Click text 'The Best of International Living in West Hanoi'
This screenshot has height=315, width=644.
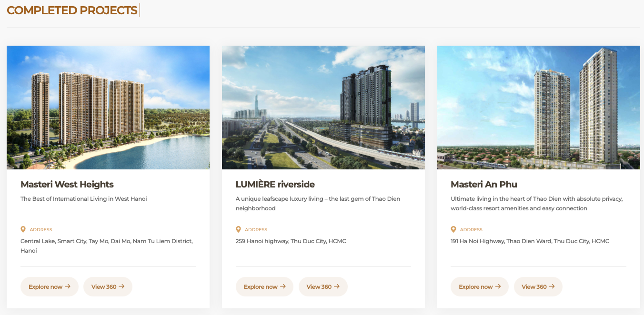tap(84, 199)
